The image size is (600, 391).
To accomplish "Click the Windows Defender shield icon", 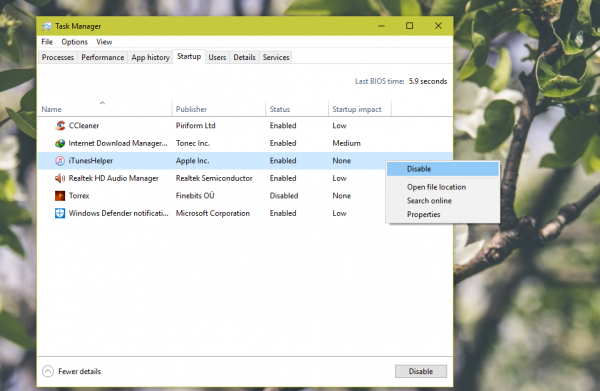I will coord(60,213).
